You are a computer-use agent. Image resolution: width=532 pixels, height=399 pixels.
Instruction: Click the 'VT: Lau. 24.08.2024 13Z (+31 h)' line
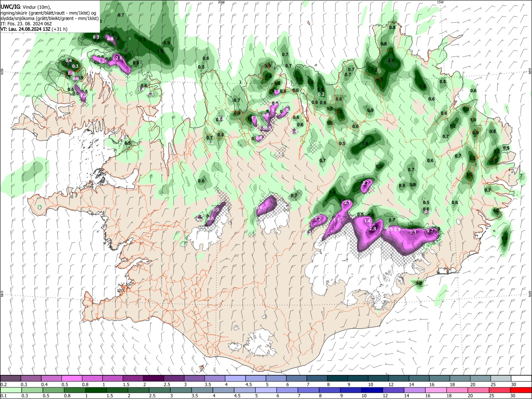pos(34,29)
